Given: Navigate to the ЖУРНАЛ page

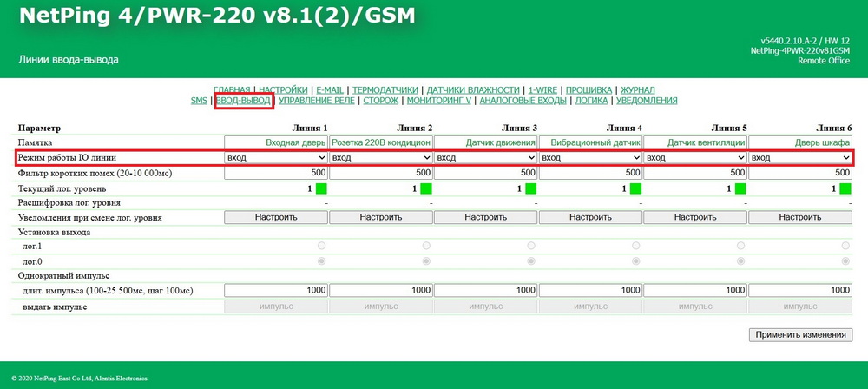Looking at the screenshot, I should (637, 89).
